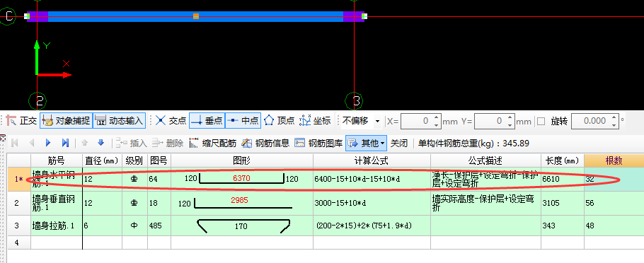Decrease Y value with down stepper
The height and width of the screenshot is (263, 644).
click(510, 124)
